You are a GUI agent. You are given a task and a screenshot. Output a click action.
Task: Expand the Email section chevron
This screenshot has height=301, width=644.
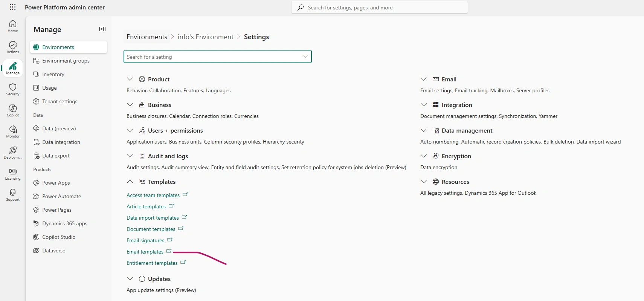click(x=424, y=79)
